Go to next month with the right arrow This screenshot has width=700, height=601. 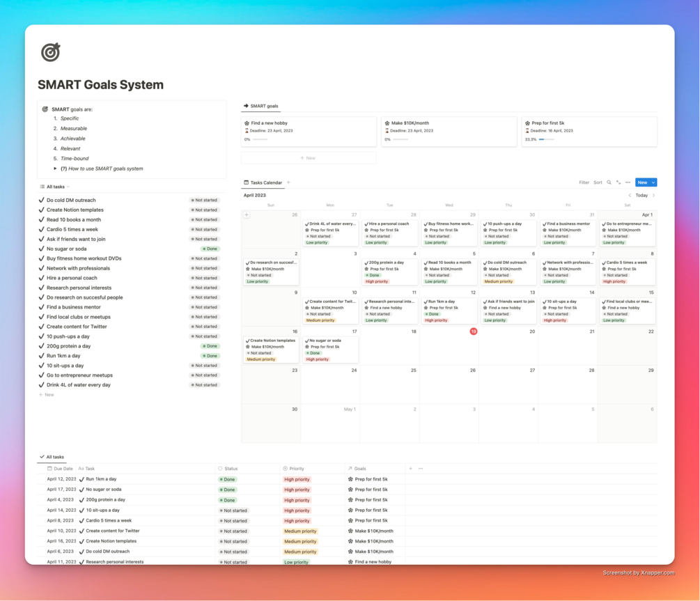(x=653, y=195)
